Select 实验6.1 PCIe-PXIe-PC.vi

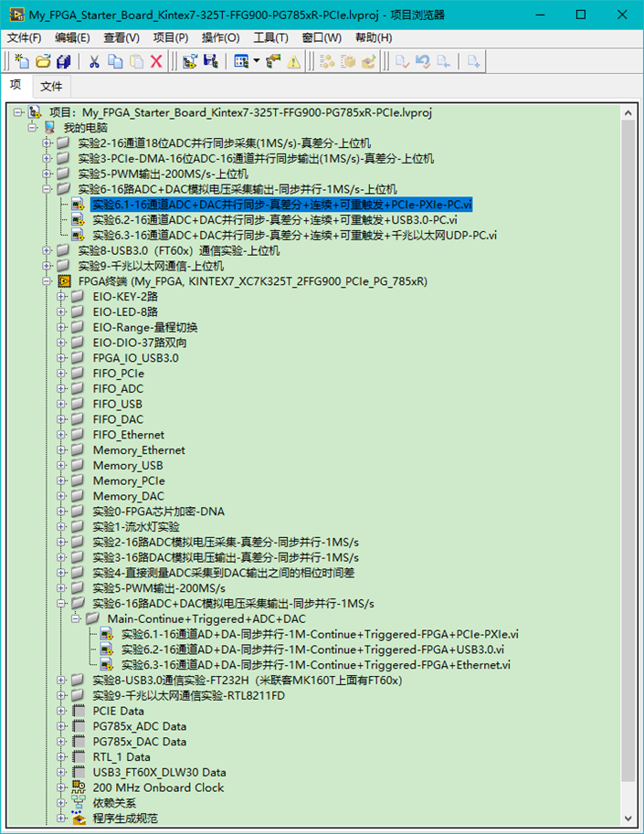coord(281,205)
